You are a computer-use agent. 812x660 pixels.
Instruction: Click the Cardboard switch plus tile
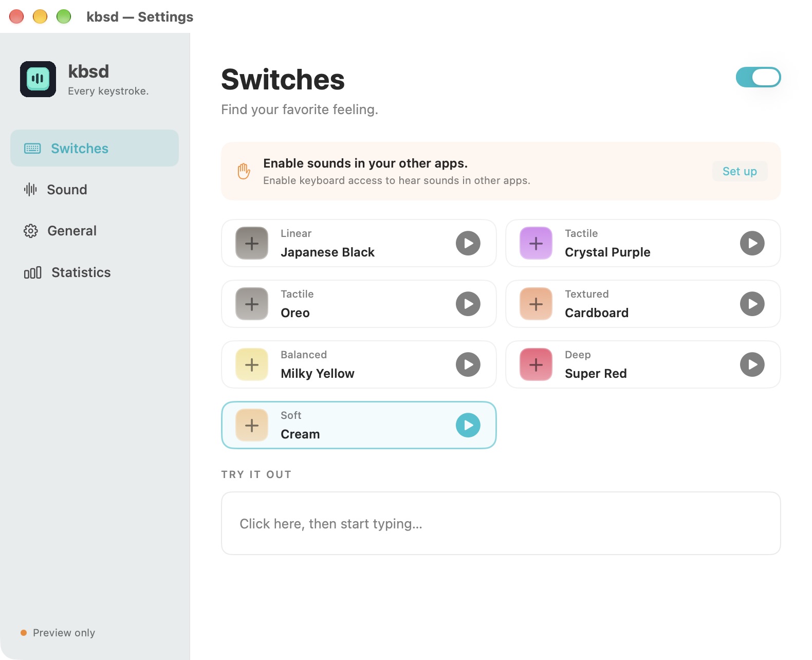click(x=536, y=304)
